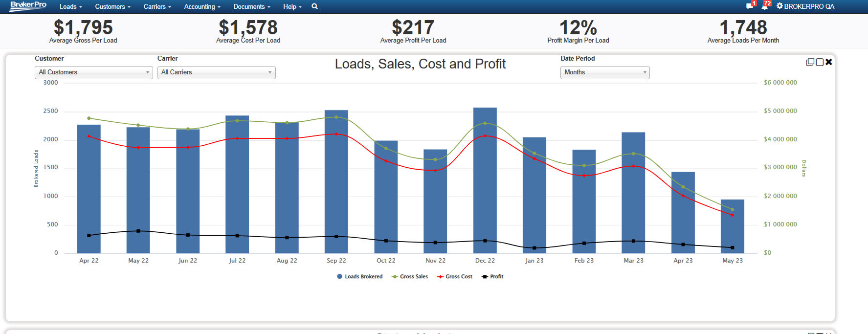Open chat messages icon with 1 badge
Screen dimensions: 868x334
(750, 6)
